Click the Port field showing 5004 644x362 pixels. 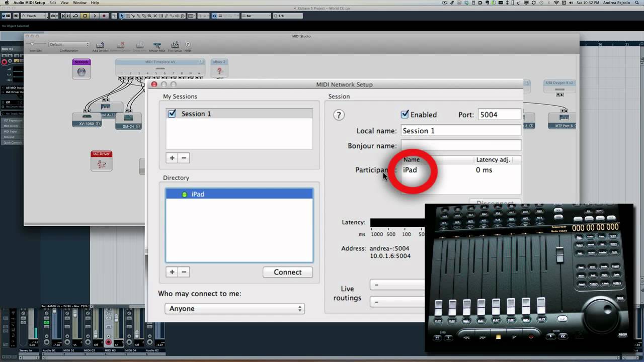[x=499, y=115]
